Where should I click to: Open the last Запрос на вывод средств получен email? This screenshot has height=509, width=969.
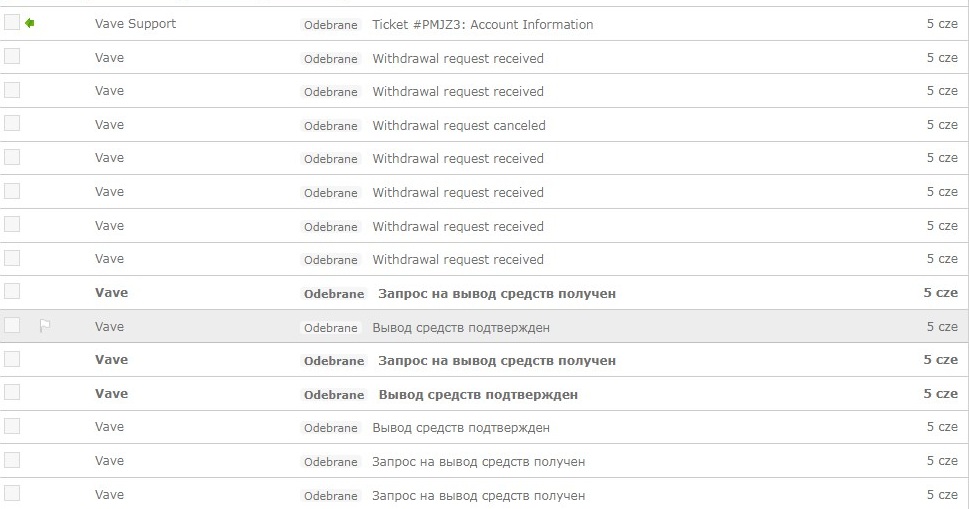(478, 495)
